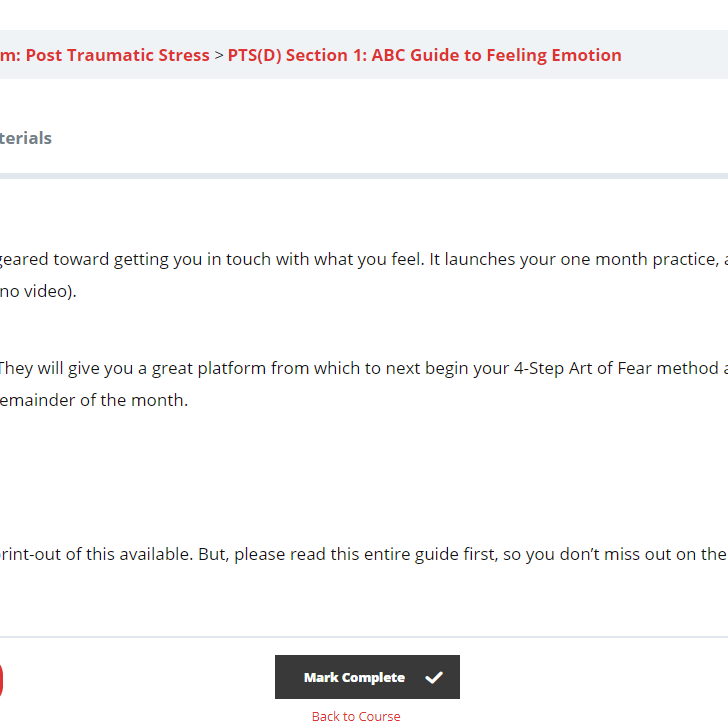728x728 pixels.
Task: Click the "remainder of the month." line
Action: click(x=94, y=401)
